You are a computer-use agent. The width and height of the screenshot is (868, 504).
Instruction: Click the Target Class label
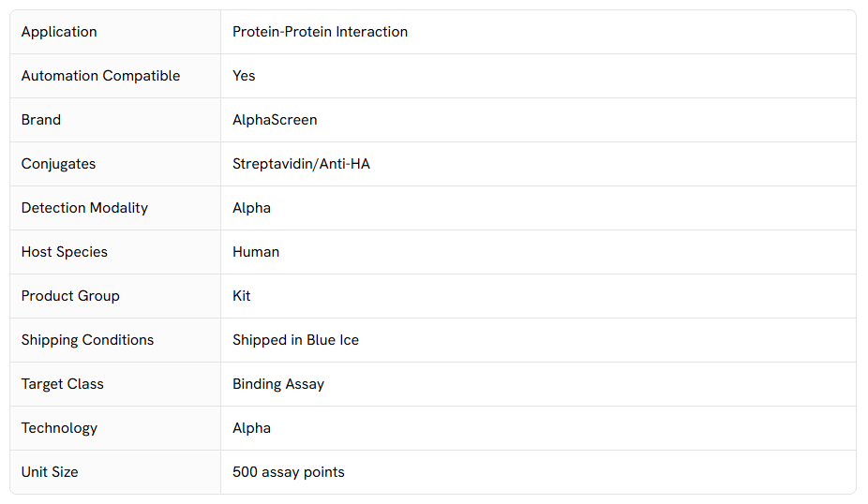coord(63,384)
